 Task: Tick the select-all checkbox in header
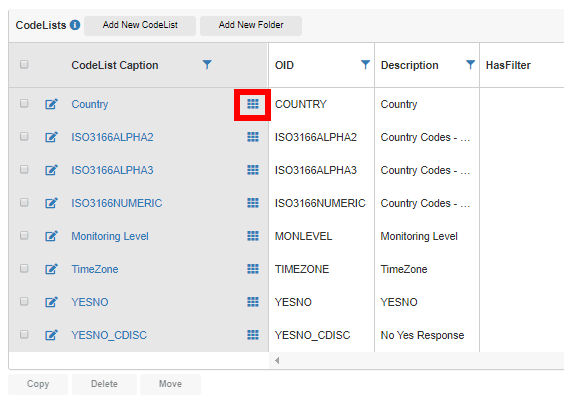click(24, 64)
